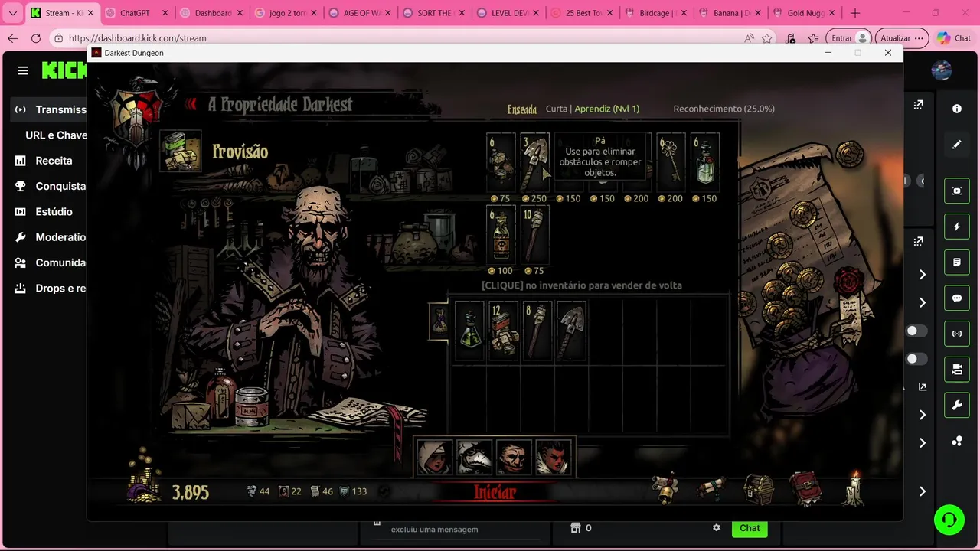Click the green Chat button at bottom
This screenshot has height=551, width=980.
click(x=750, y=528)
